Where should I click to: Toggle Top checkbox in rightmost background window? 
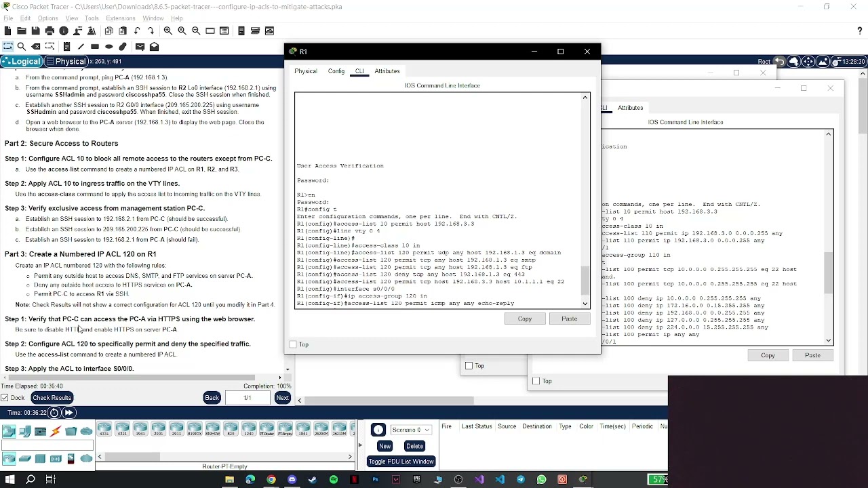click(x=536, y=381)
